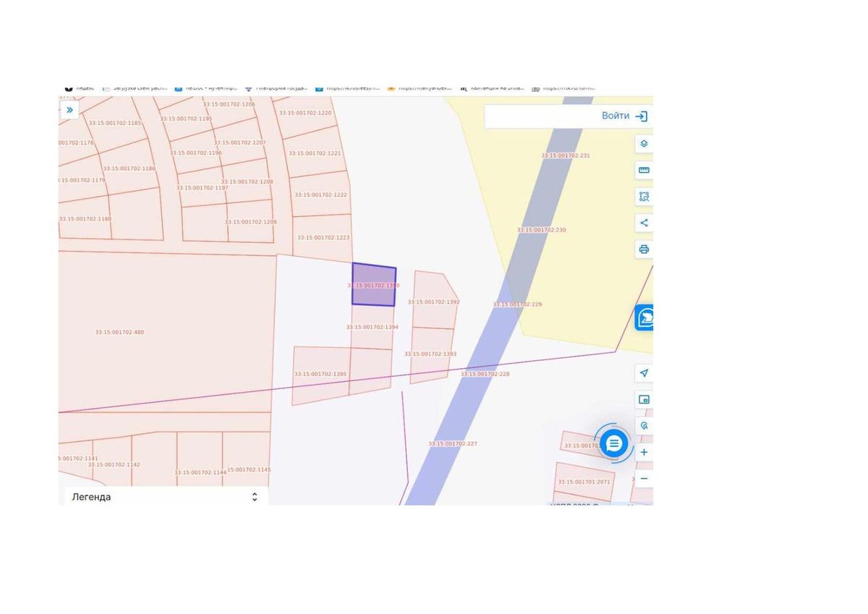Click parcel label 33:15:001702:1222
This screenshot has height=614, width=868.
click(x=321, y=195)
